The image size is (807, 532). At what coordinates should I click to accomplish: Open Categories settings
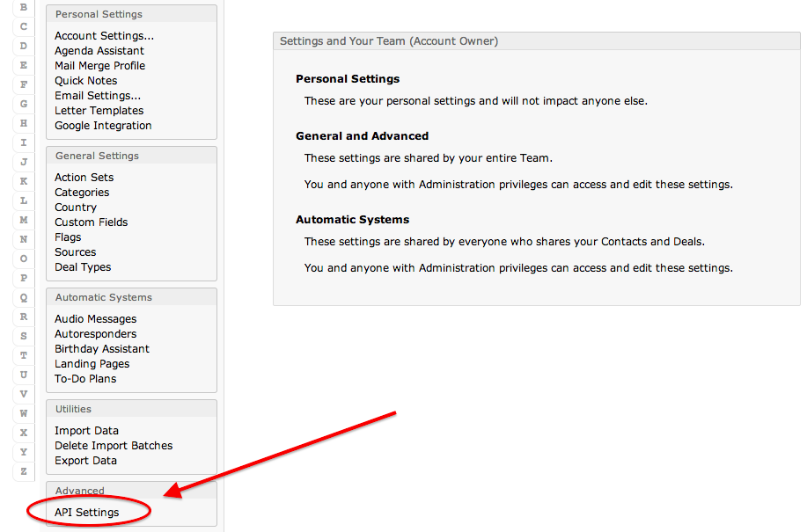[x=82, y=193]
